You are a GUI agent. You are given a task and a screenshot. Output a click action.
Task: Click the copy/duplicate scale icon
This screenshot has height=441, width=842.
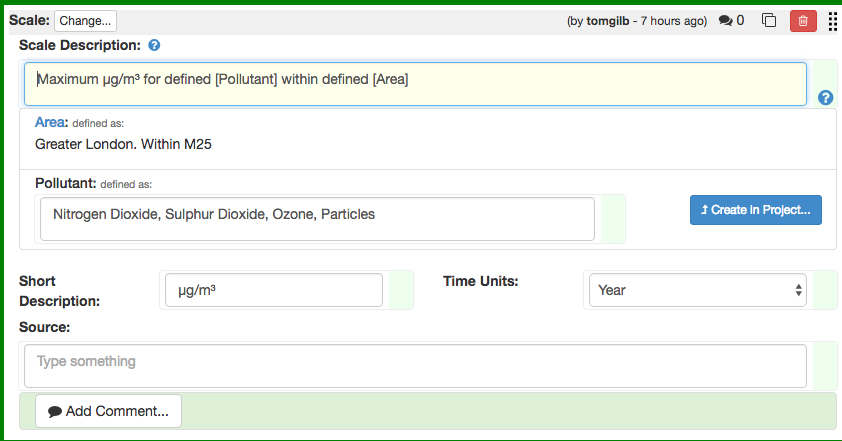tap(769, 20)
